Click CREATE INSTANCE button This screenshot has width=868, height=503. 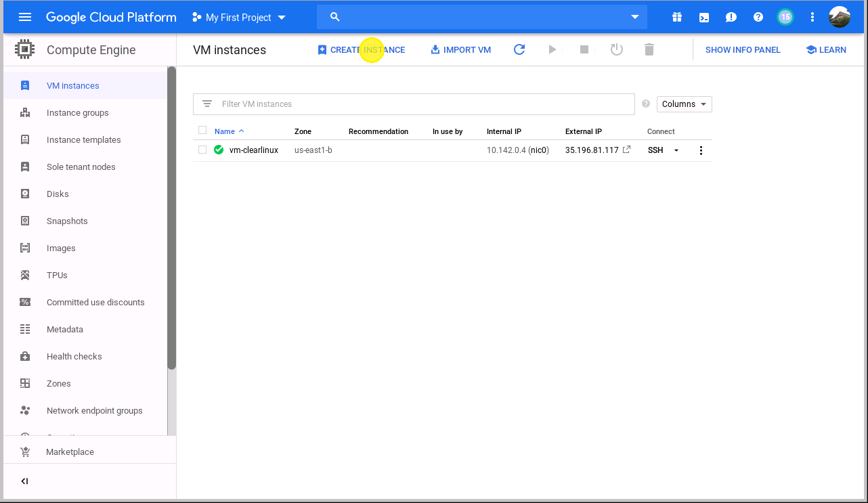(362, 49)
